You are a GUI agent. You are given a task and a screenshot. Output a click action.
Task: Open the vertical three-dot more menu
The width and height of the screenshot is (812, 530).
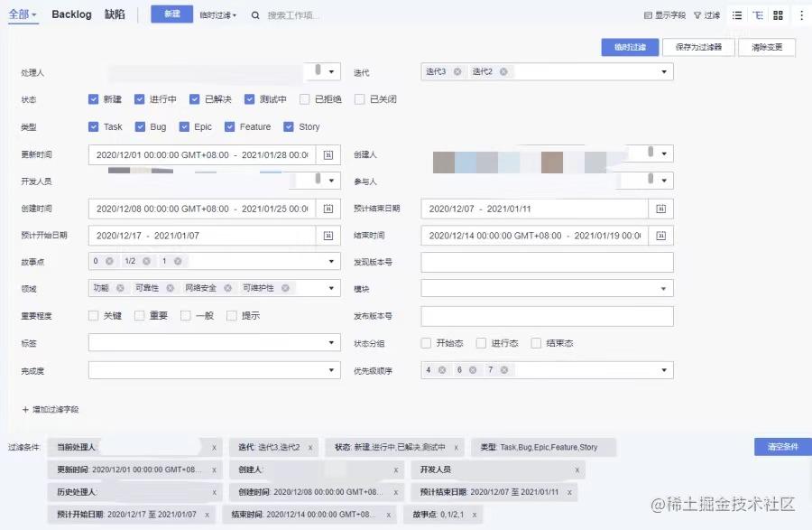(x=802, y=15)
